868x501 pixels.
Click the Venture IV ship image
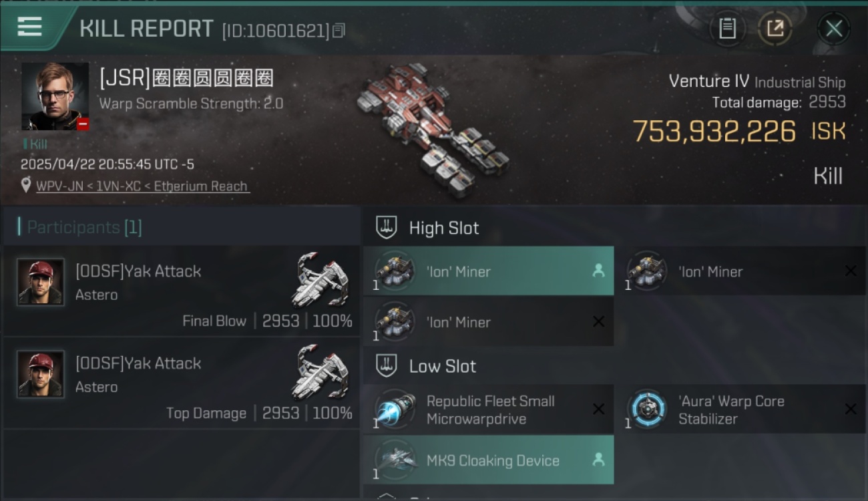[x=431, y=129]
